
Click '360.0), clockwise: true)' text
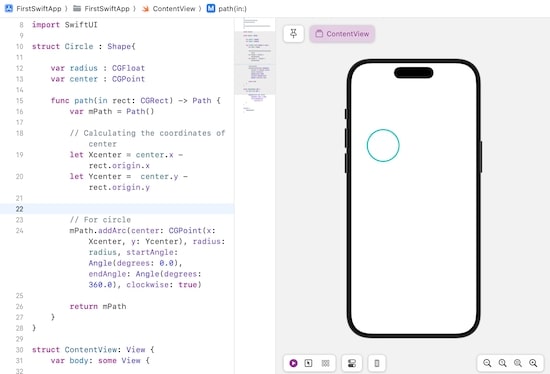145,285
